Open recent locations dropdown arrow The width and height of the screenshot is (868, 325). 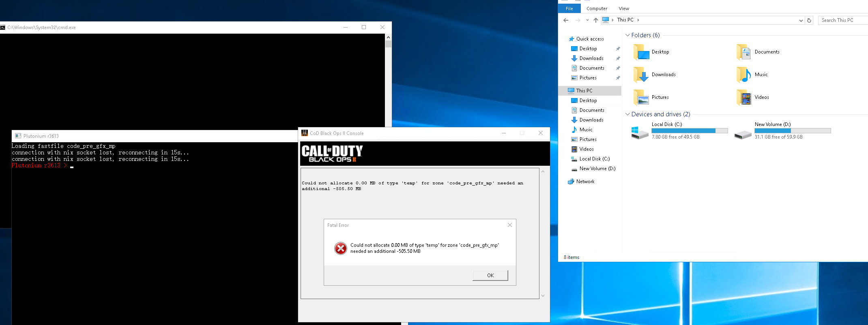click(x=587, y=20)
